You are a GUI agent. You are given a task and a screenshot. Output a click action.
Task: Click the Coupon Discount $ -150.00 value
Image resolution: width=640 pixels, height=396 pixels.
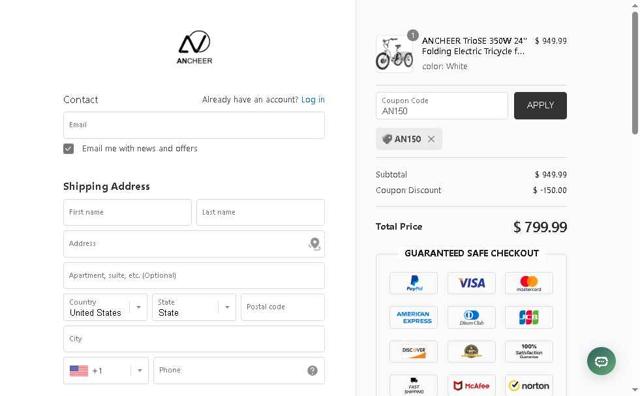550,190
